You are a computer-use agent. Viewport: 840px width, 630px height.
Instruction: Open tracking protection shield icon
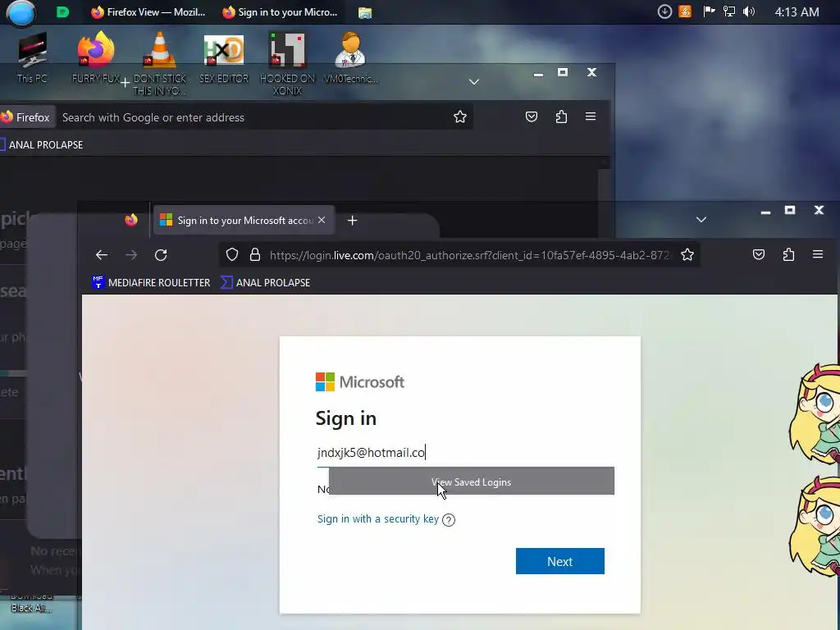point(232,255)
